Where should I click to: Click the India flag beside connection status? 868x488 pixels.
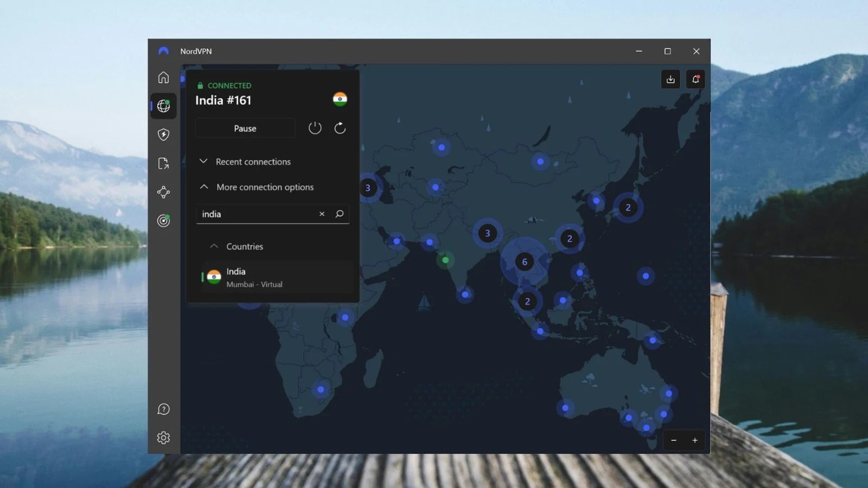coord(340,99)
